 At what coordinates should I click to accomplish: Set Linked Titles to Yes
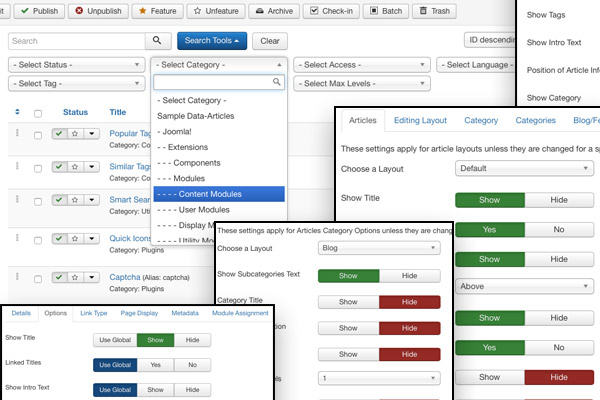tap(156, 365)
